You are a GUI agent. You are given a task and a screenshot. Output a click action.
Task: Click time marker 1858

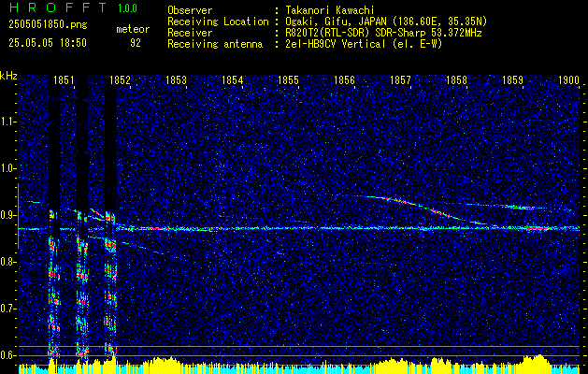pos(457,80)
